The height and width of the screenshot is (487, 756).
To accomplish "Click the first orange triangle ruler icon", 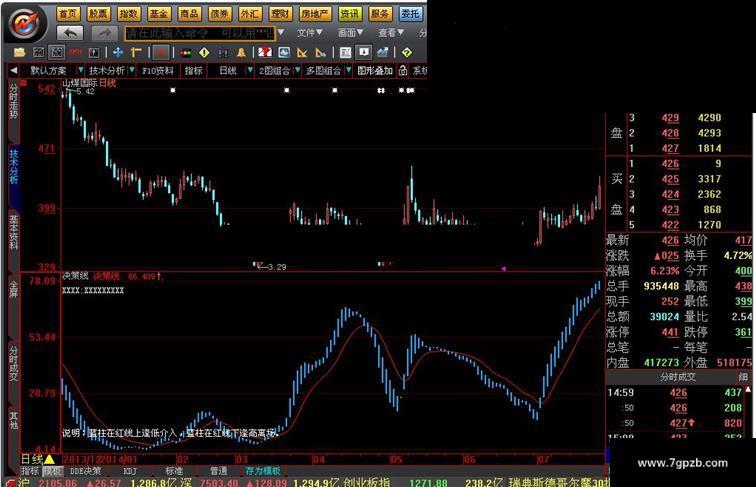I will [x=302, y=52].
